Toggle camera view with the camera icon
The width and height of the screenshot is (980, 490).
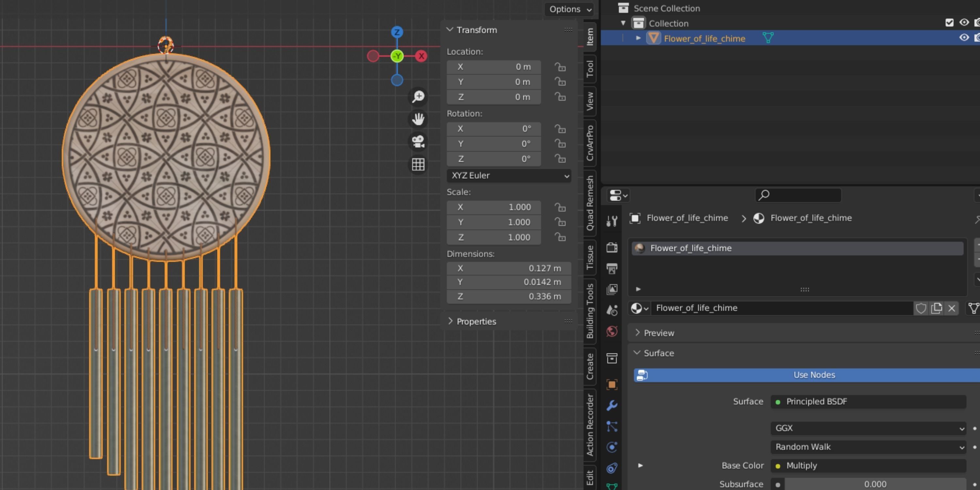click(x=418, y=141)
